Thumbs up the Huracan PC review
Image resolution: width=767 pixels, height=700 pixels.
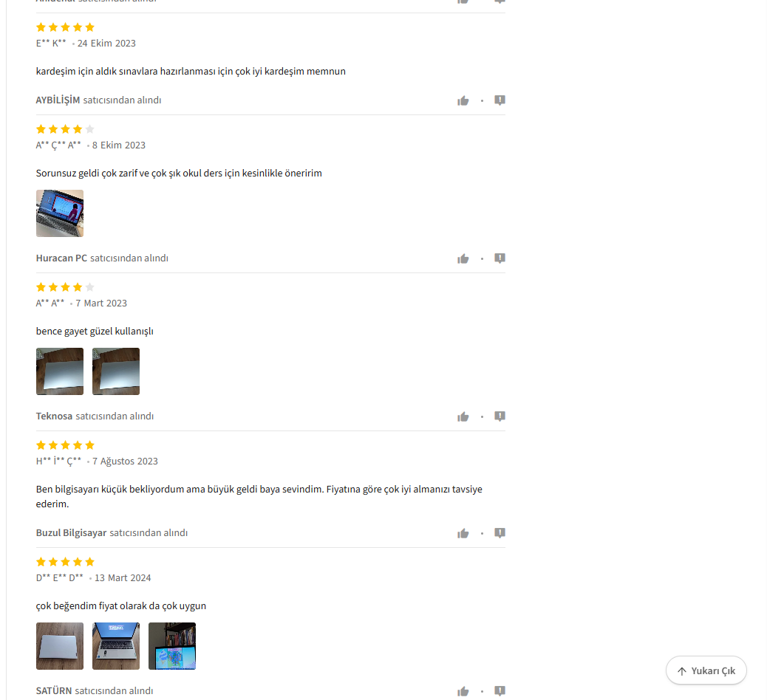(x=463, y=258)
